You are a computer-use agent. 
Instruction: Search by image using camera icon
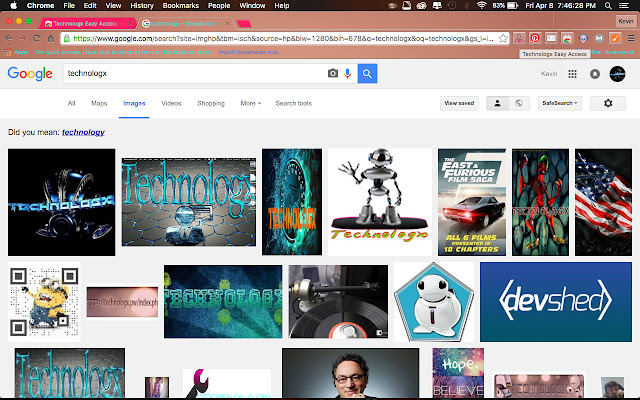click(x=333, y=73)
